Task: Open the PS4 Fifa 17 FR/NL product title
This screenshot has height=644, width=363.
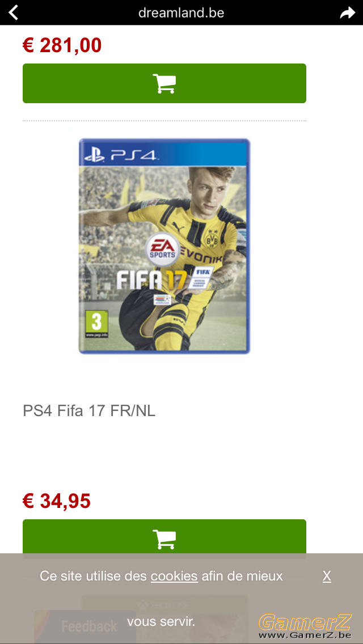Action: click(89, 410)
